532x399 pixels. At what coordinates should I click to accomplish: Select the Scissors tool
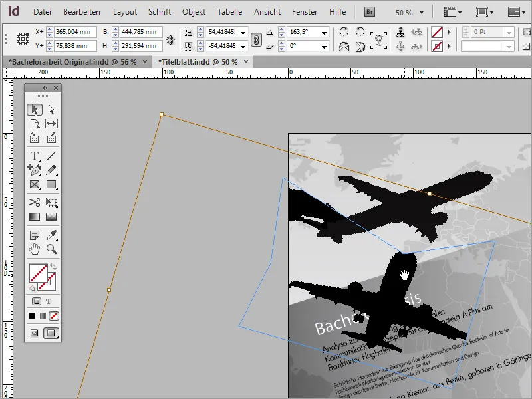(35, 203)
